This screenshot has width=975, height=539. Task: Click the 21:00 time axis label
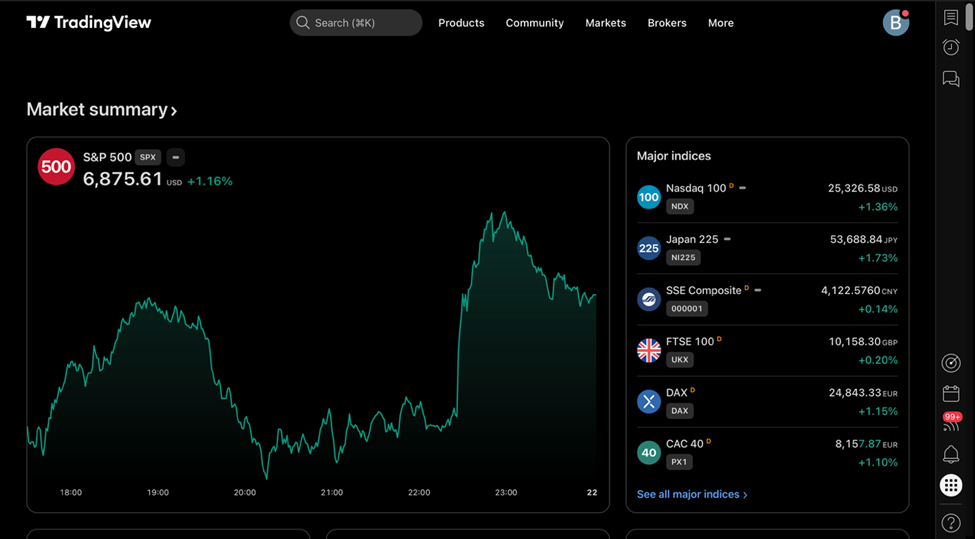click(331, 492)
